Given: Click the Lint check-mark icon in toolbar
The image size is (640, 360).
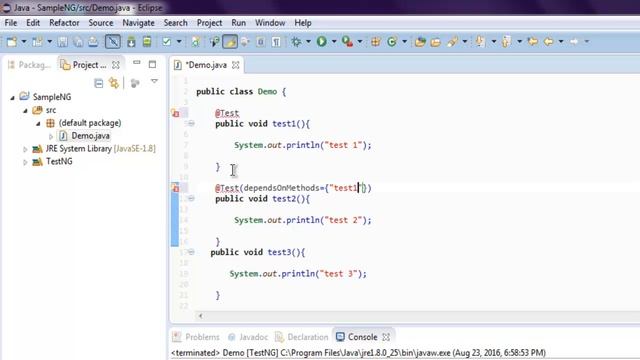Looking at the screenshot, I should coord(167,41).
